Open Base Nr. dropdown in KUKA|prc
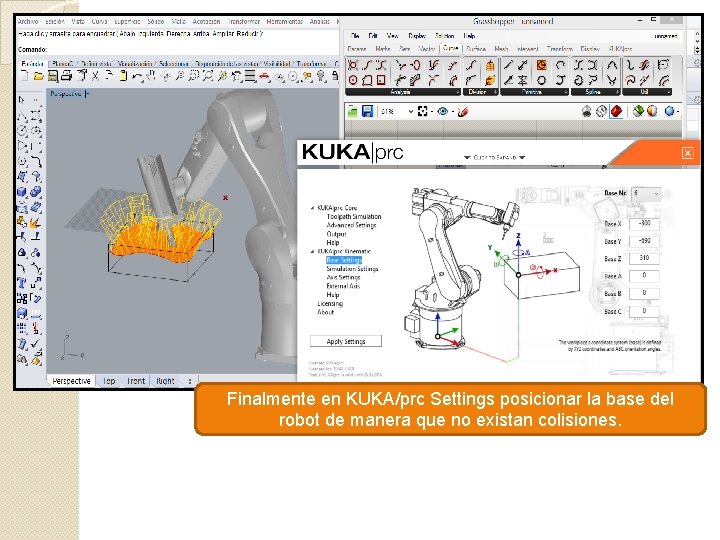 click(646, 193)
